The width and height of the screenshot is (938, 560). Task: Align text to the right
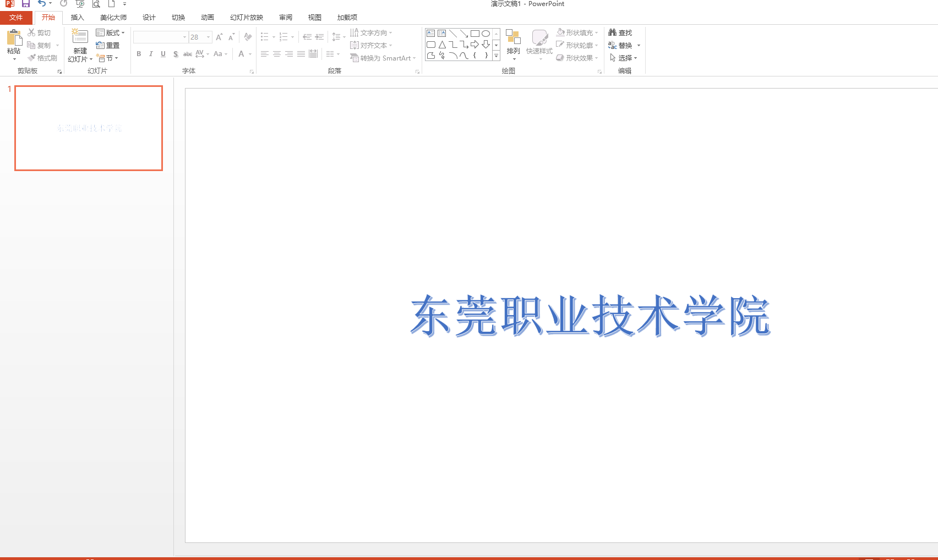[289, 54]
